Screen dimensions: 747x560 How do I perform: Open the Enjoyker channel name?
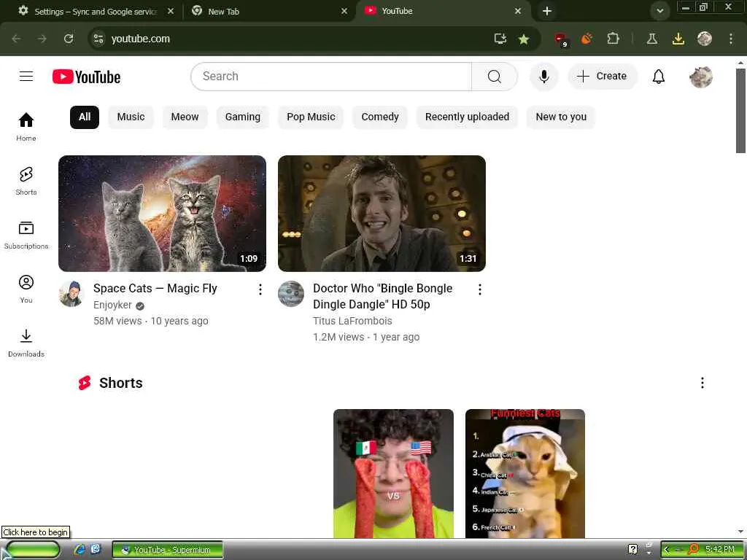coord(112,306)
